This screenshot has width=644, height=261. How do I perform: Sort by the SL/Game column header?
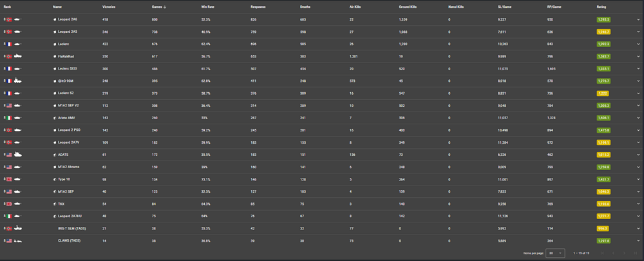[504, 7]
